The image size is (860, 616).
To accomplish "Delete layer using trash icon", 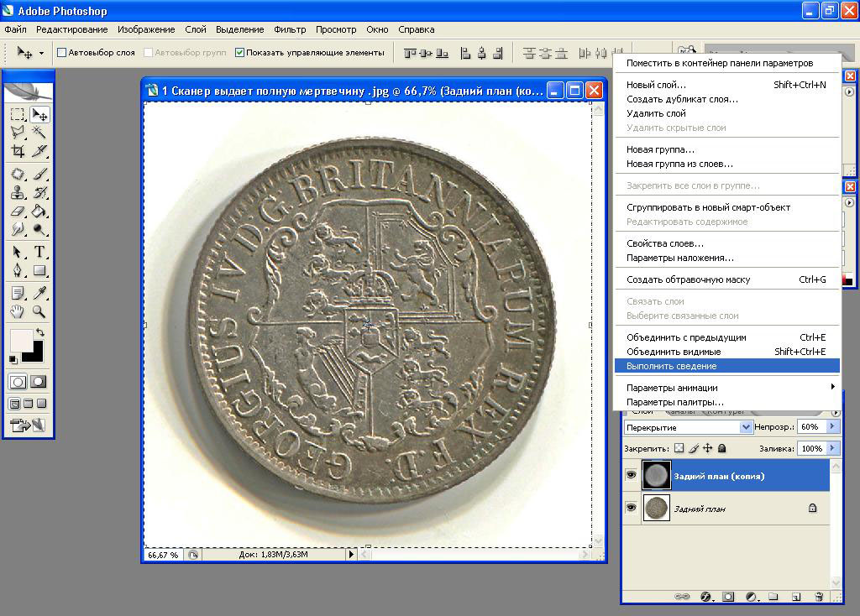I will click(819, 597).
